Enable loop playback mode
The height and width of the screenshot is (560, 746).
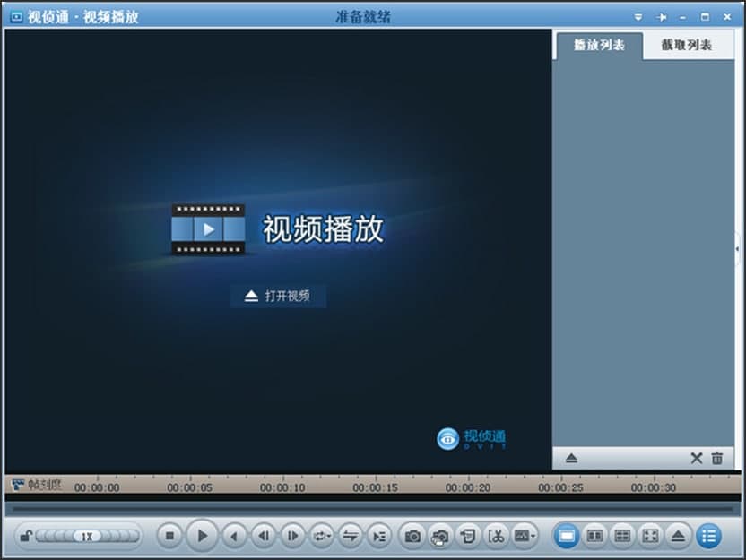[320, 535]
